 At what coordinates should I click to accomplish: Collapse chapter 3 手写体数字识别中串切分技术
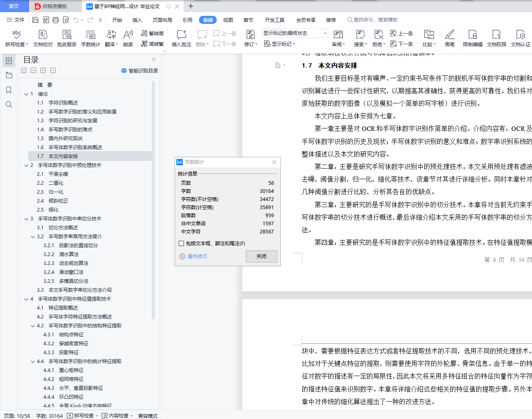(x=26, y=219)
